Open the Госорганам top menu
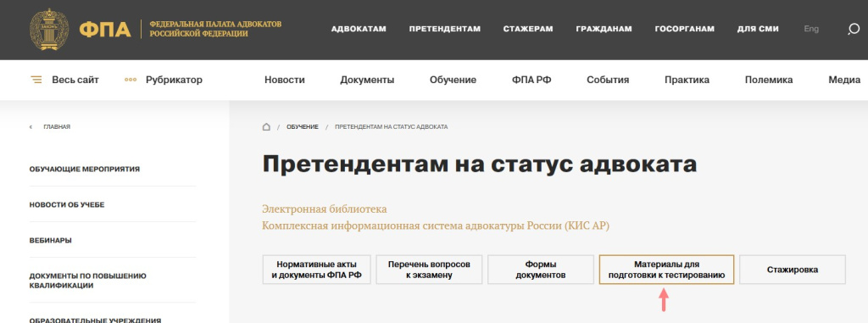This screenshot has width=868, height=323. pyautogui.click(x=684, y=29)
